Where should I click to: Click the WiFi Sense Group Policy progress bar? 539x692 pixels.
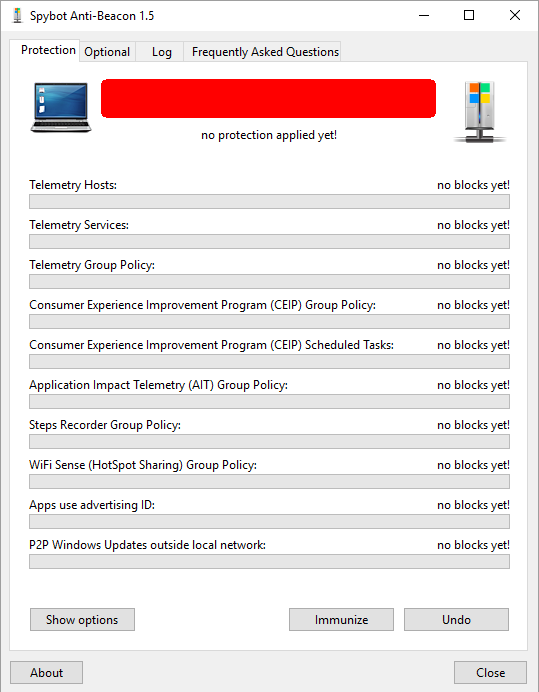pyautogui.click(x=269, y=482)
